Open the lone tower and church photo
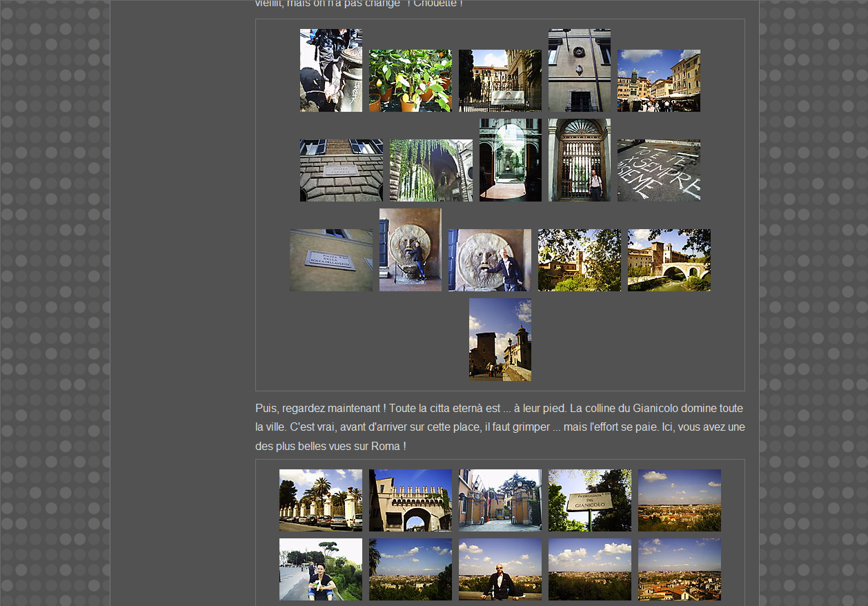Screen dimensions: 868x606 pos(500,340)
